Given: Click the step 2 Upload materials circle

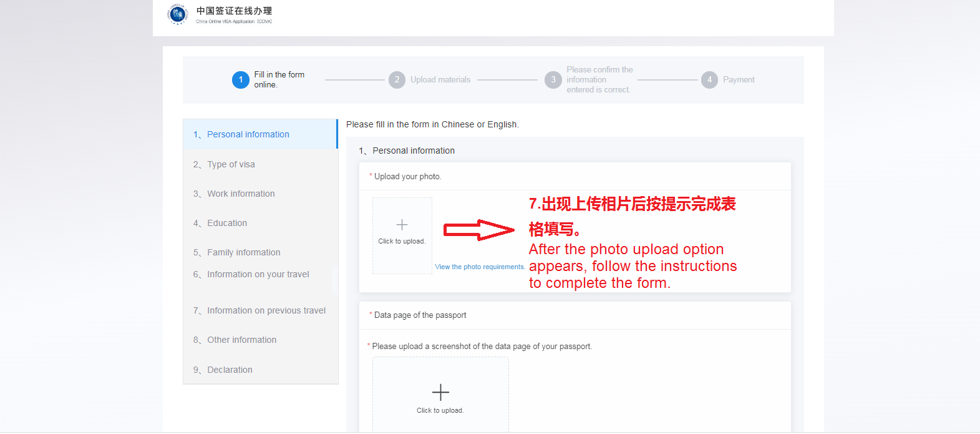Looking at the screenshot, I should 397,80.
